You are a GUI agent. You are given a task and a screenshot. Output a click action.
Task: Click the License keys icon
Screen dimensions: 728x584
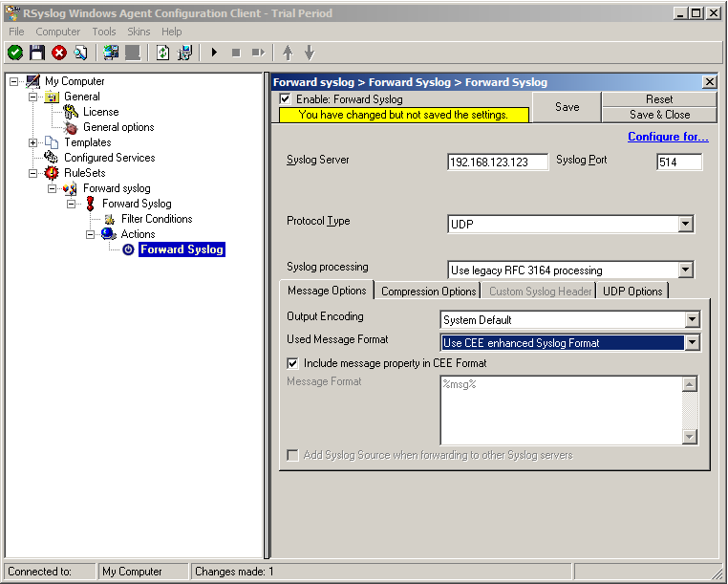(x=71, y=112)
